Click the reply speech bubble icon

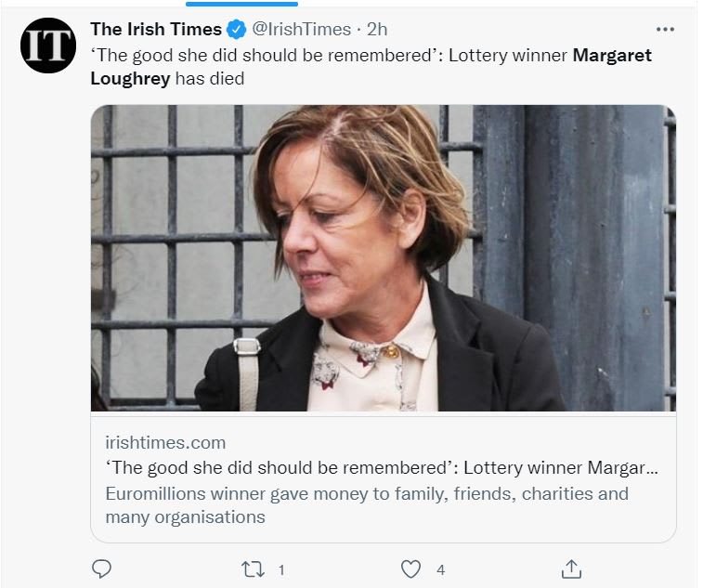click(x=102, y=568)
